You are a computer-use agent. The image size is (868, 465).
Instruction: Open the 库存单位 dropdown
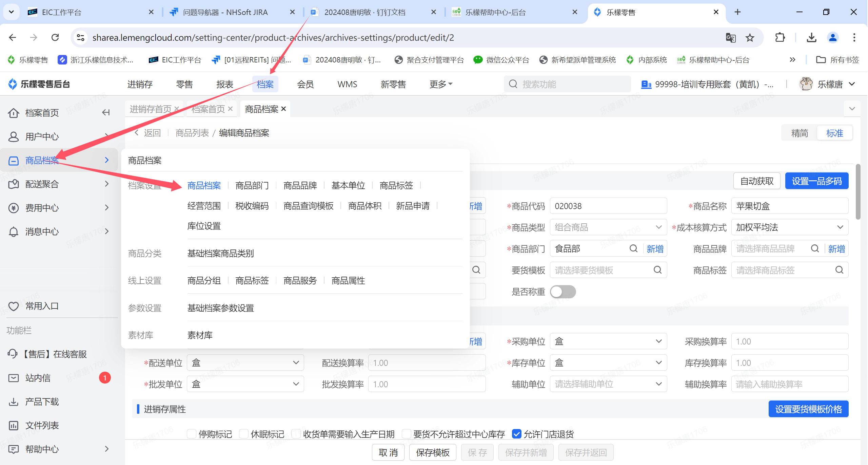(x=608, y=362)
